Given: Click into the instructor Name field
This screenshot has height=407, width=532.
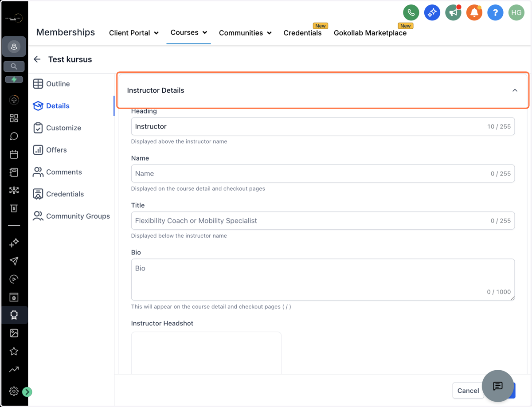Looking at the screenshot, I should 323,173.
